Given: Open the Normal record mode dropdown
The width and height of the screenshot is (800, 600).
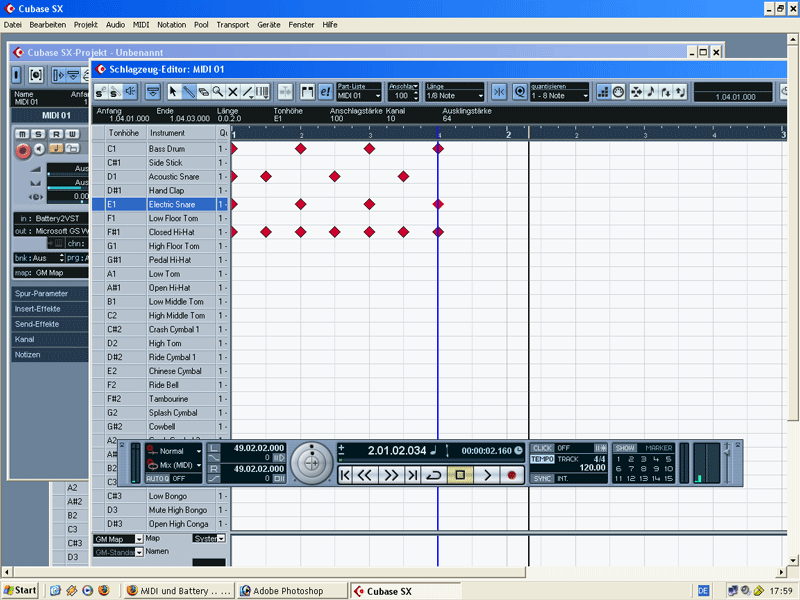Looking at the screenshot, I should 174,451.
